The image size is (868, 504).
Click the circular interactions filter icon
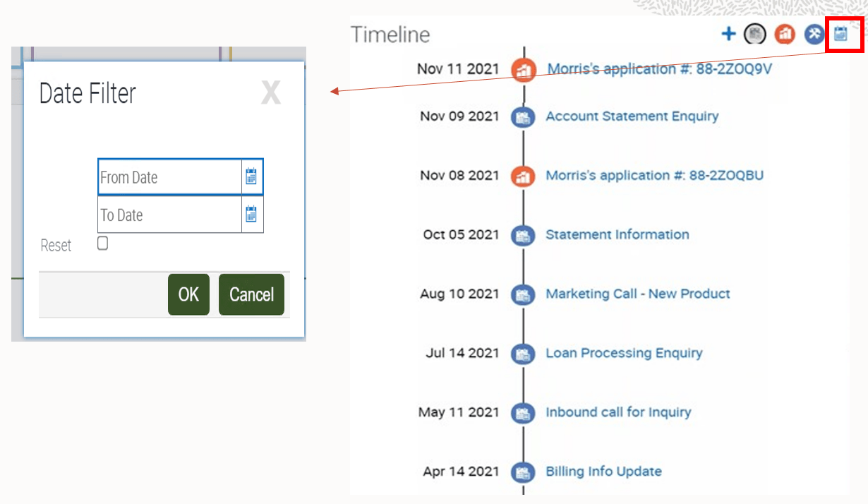click(754, 33)
